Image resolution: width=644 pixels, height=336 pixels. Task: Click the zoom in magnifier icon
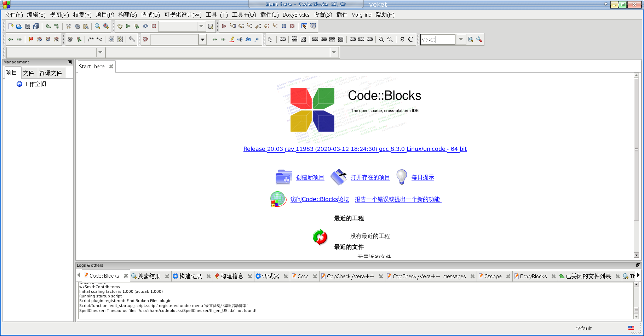tap(381, 39)
